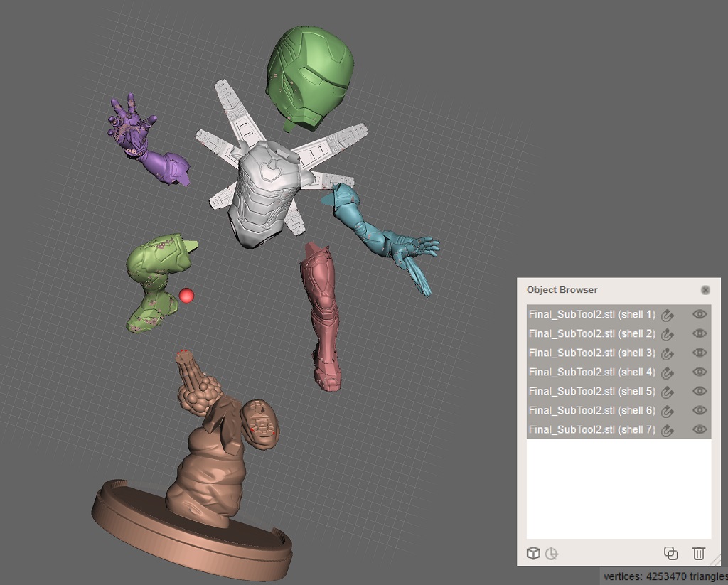Select Final_SubTool2.stl (shell 6) in the list
Viewport: 728px width, 585px height.
pyautogui.click(x=591, y=410)
